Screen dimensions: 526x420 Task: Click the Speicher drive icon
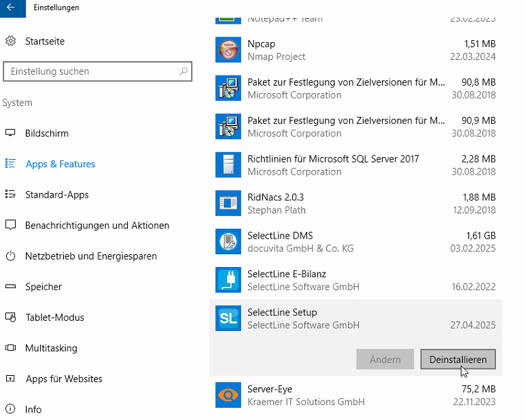point(10,287)
